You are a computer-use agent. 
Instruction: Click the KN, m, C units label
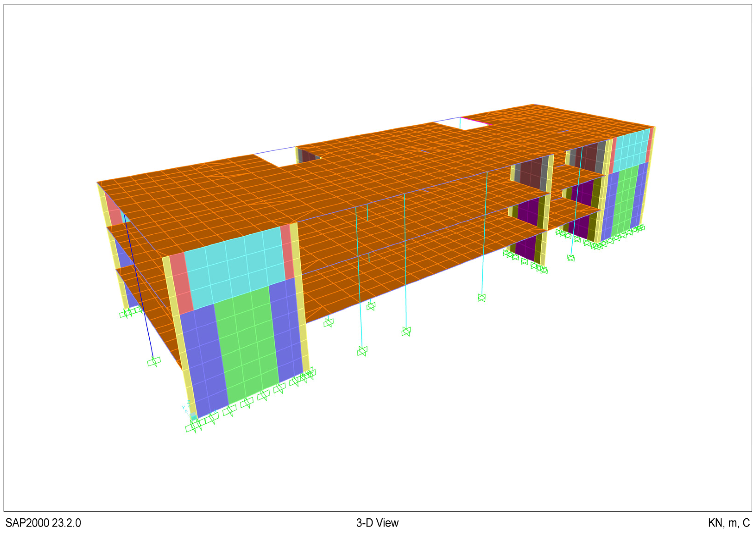(x=729, y=523)
